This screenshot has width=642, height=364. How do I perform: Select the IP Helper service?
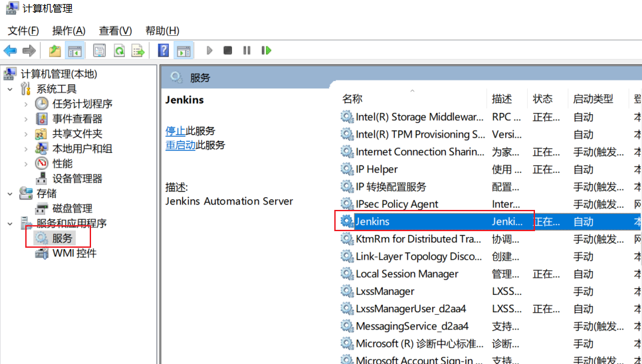[x=490, y=169]
